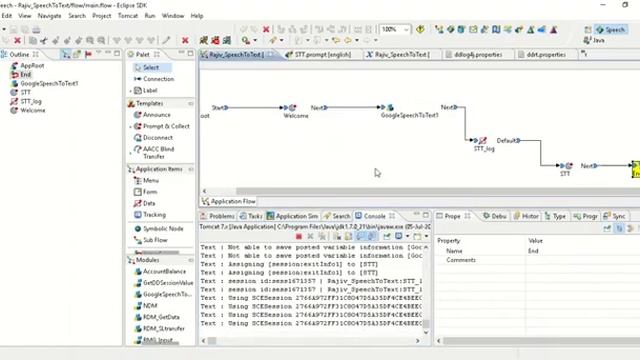Collapse the Application Items palette drawer
This screenshot has width=640, height=360.
pyautogui.click(x=160, y=169)
